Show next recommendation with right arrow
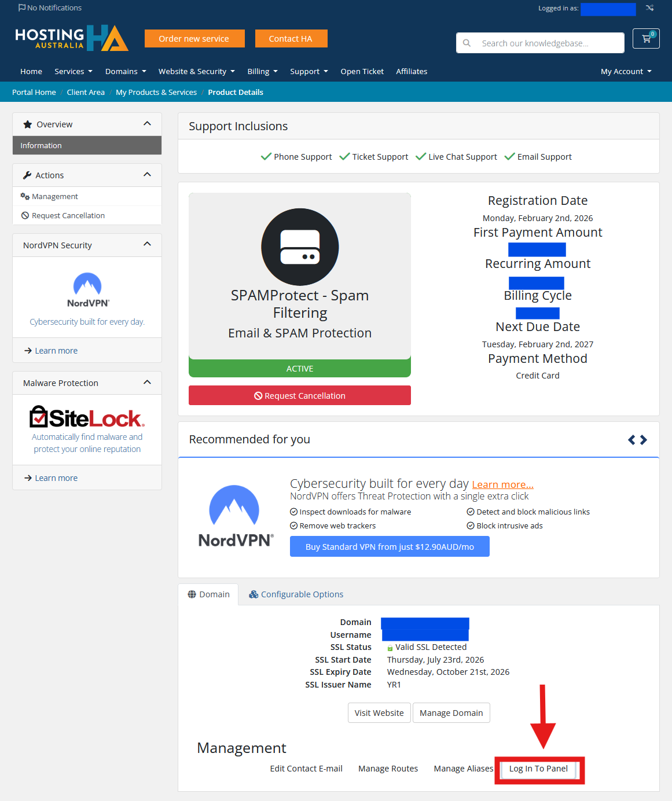Viewport: 672px width, 801px height. [x=644, y=440]
